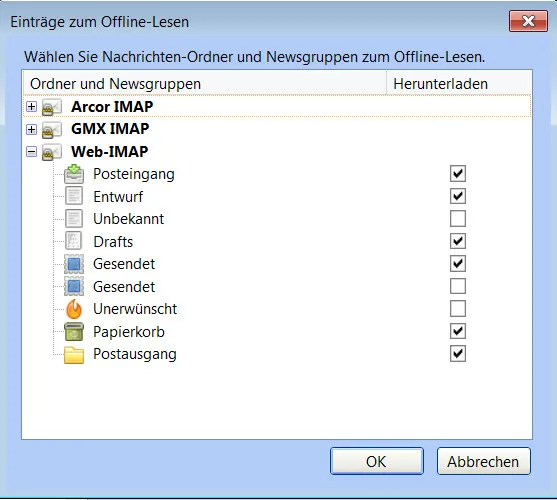Uncheck the Posteingang download checkbox
The width and height of the screenshot is (557, 500).
tap(458, 174)
